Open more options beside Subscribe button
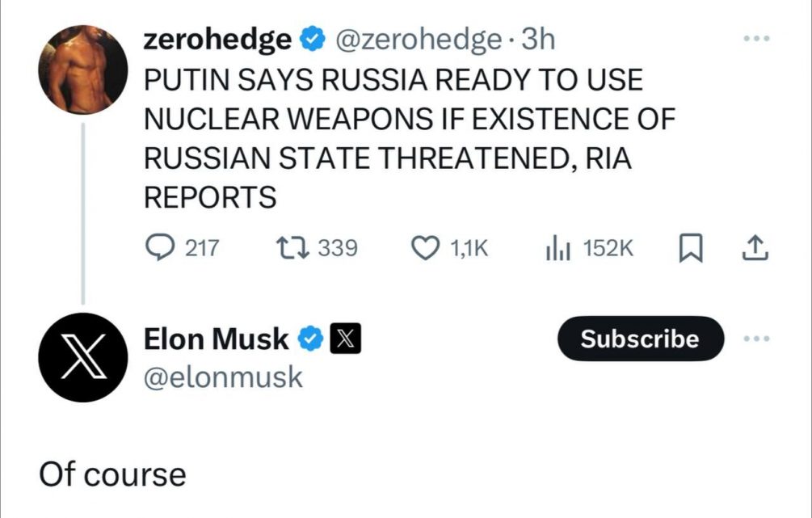The height and width of the screenshot is (518, 812). pyautogui.click(x=755, y=339)
